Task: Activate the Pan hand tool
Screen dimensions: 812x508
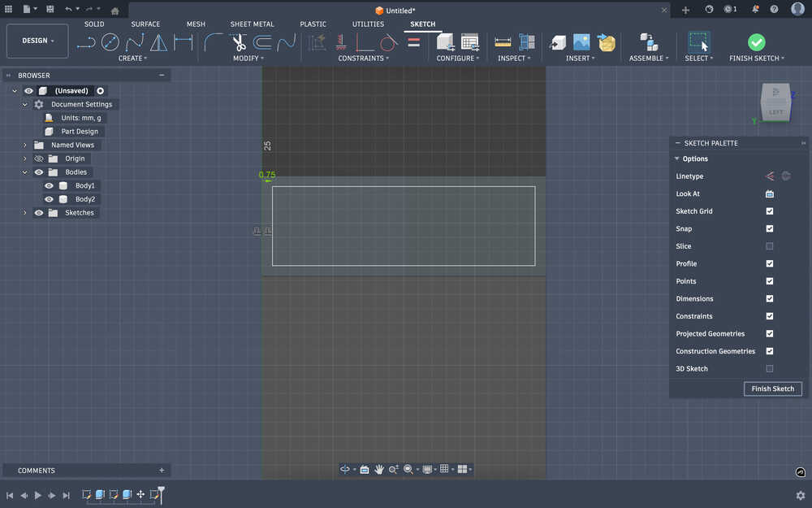Action: point(379,469)
